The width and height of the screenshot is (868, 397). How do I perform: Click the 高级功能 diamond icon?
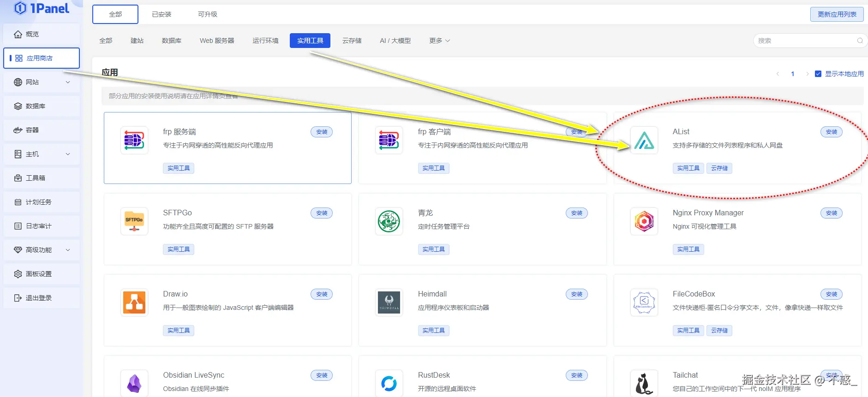click(18, 250)
